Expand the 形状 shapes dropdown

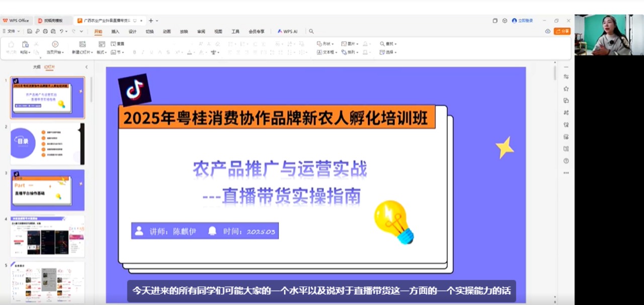click(327, 44)
